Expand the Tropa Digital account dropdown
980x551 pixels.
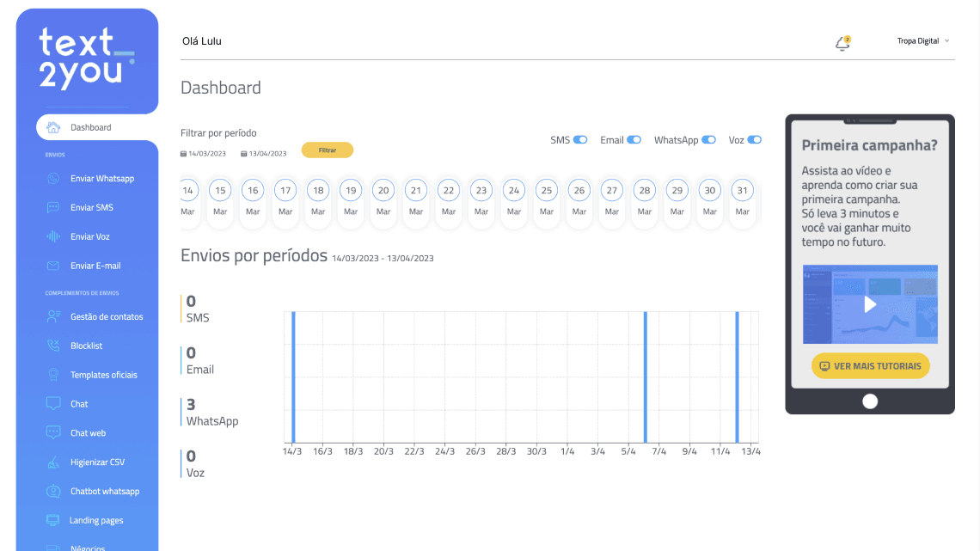click(x=923, y=41)
